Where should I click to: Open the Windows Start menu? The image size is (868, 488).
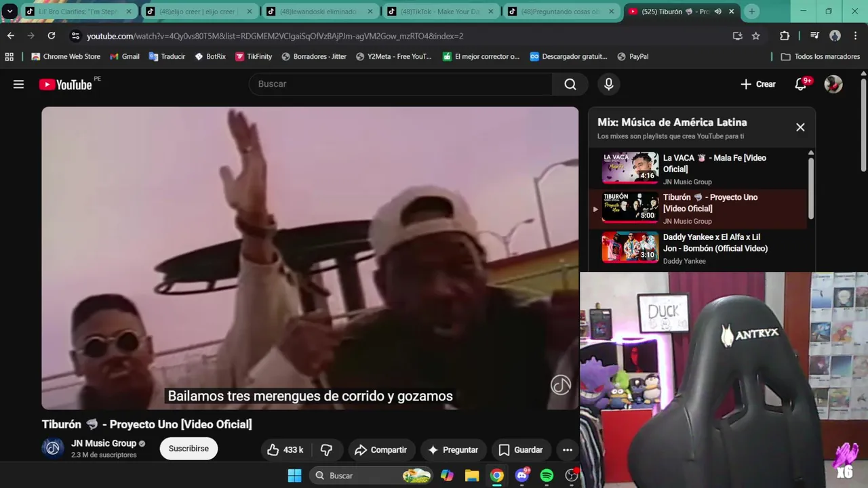(x=294, y=476)
